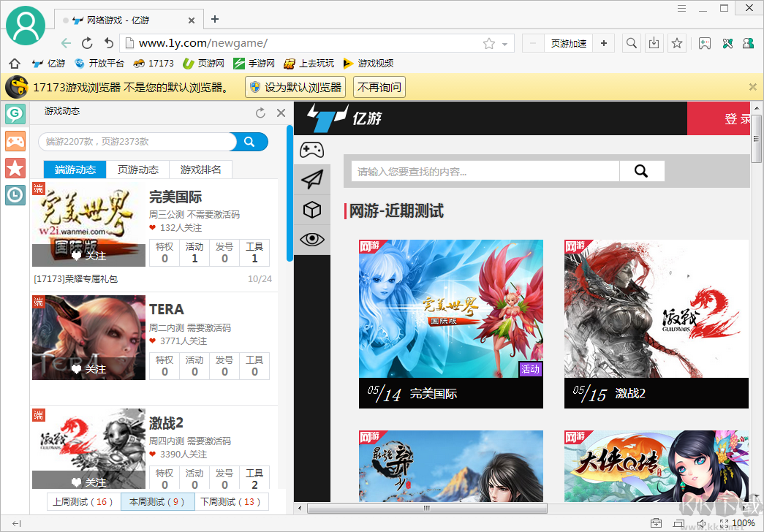764x532 pixels.
Task: Select 本周测试 (9) tab
Action: [x=157, y=502]
